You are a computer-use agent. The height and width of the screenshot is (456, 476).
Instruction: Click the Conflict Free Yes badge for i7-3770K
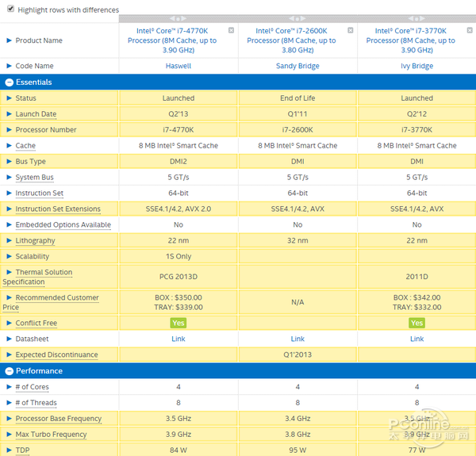[x=416, y=323]
